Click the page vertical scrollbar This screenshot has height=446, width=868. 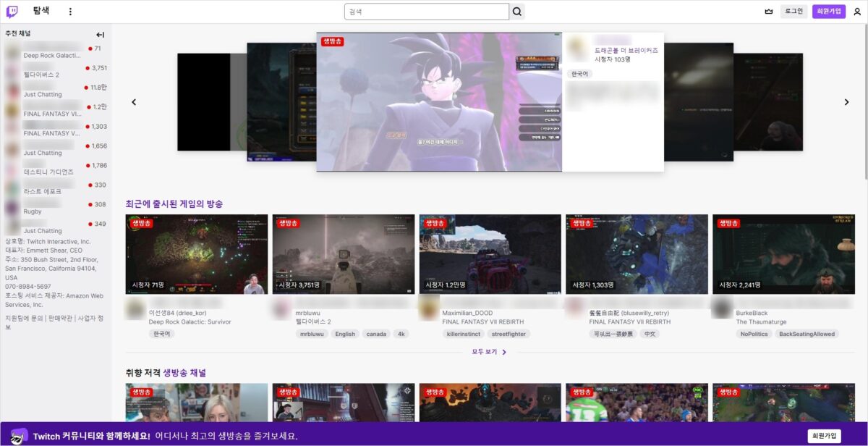(x=864, y=101)
